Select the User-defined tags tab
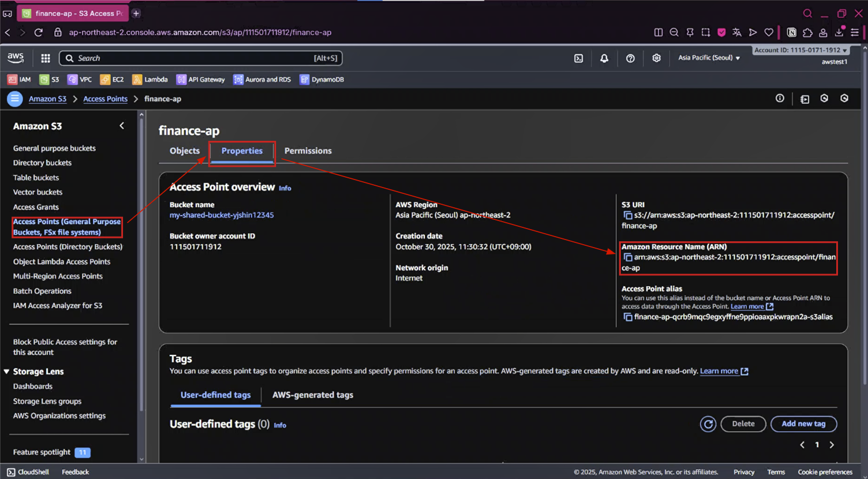 pyautogui.click(x=215, y=395)
